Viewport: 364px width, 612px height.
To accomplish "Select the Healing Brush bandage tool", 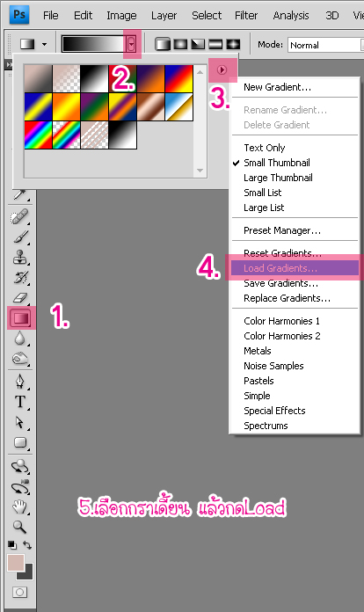I will [19, 217].
